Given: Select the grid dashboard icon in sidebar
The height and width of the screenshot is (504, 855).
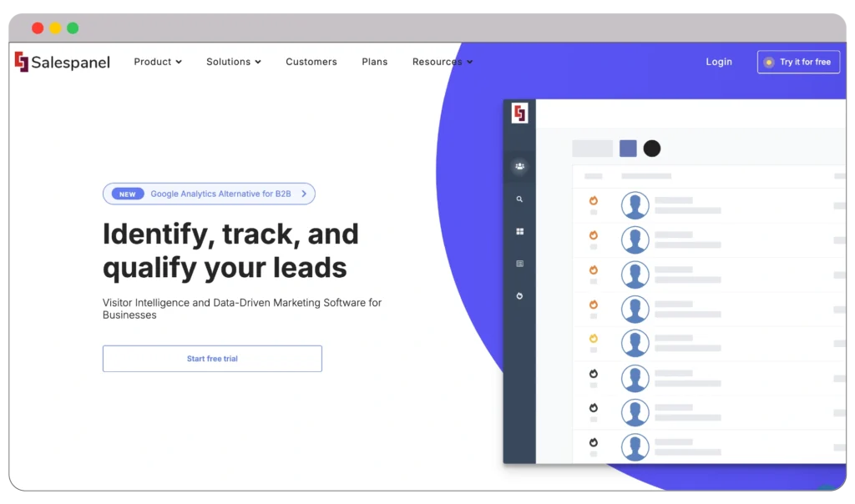Looking at the screenshot, I should [x=519, y=232].
